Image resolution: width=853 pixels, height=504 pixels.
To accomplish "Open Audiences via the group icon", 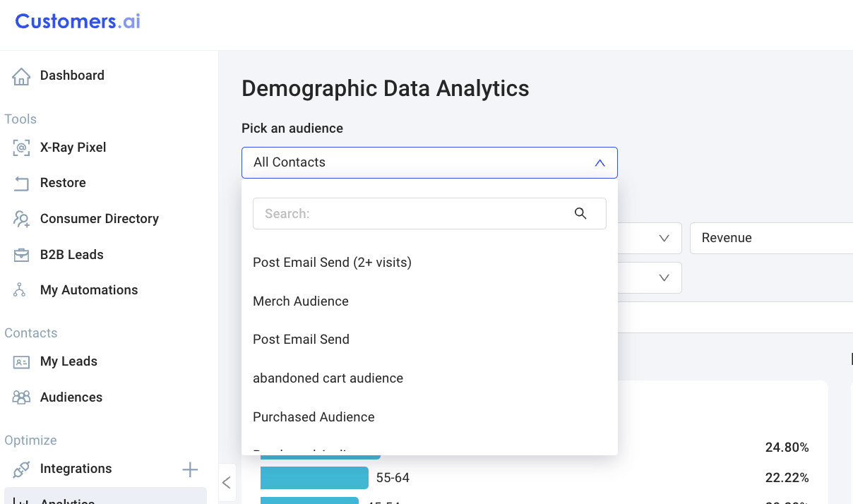I will coord(21,397).
